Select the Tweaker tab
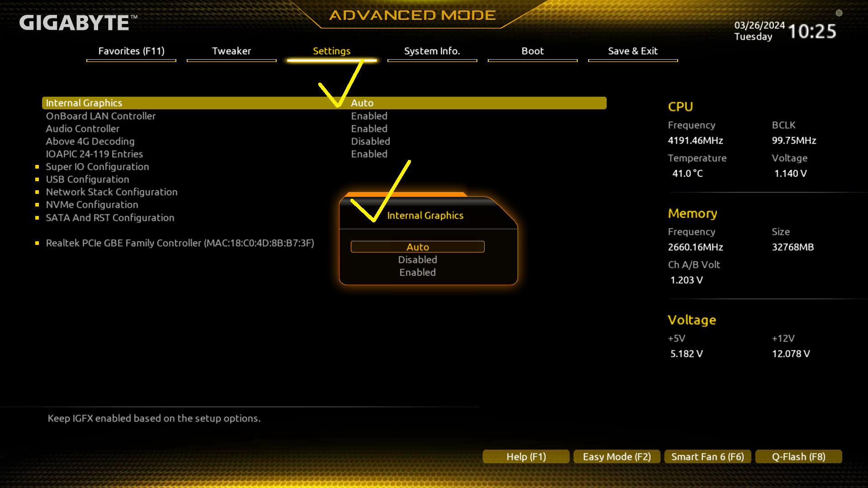868x488 pixels. pyautogui.click(x=231, y=51)
